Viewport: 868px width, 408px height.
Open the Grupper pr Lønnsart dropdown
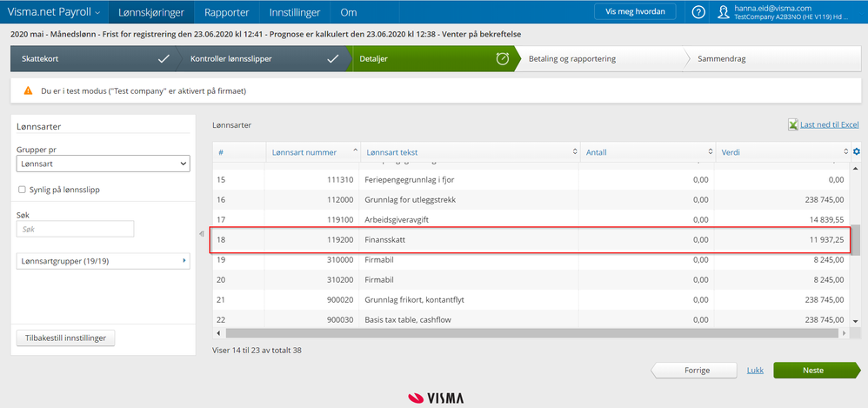pos(103,164)
